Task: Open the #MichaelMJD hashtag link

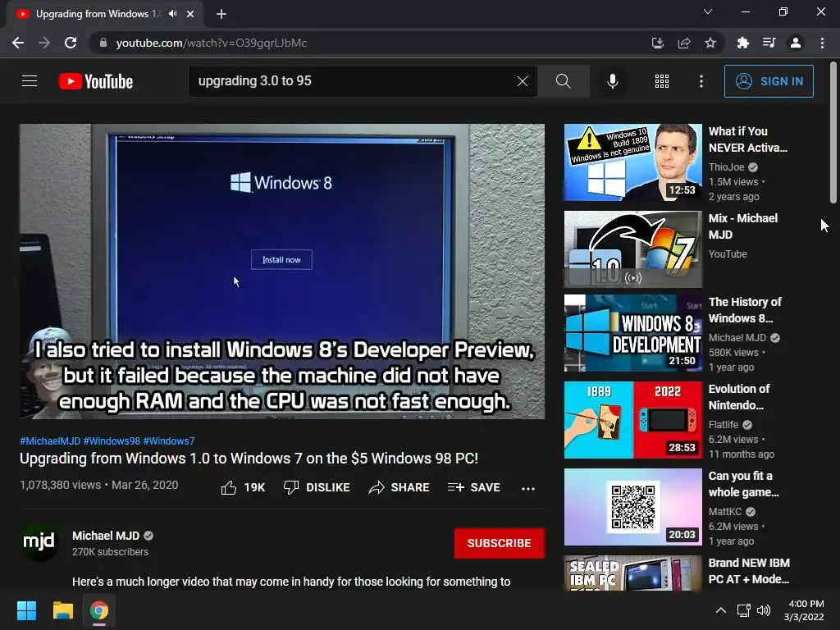Action: point(50,441)
